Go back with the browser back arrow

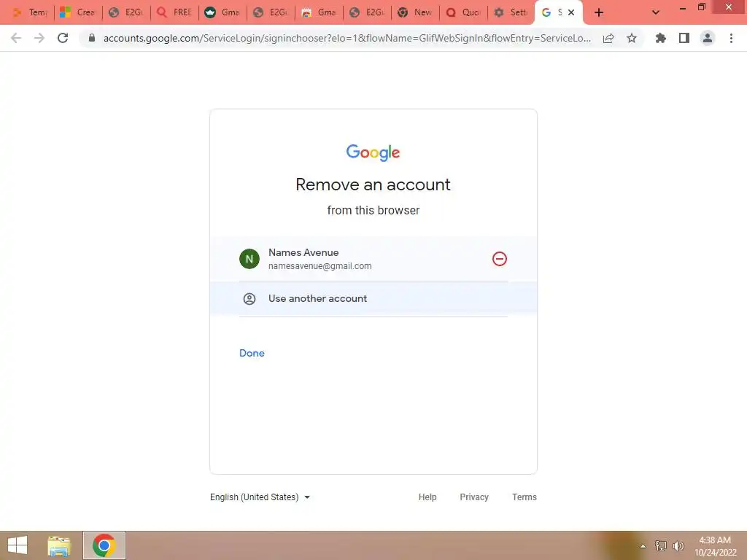16,38
